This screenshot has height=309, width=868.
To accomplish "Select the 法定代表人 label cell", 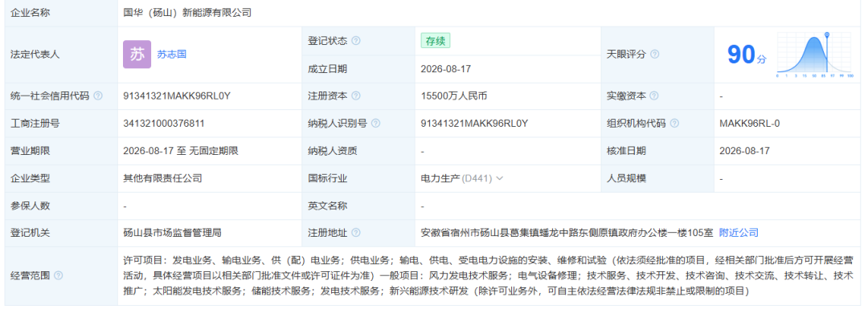I will coord(61,54).
